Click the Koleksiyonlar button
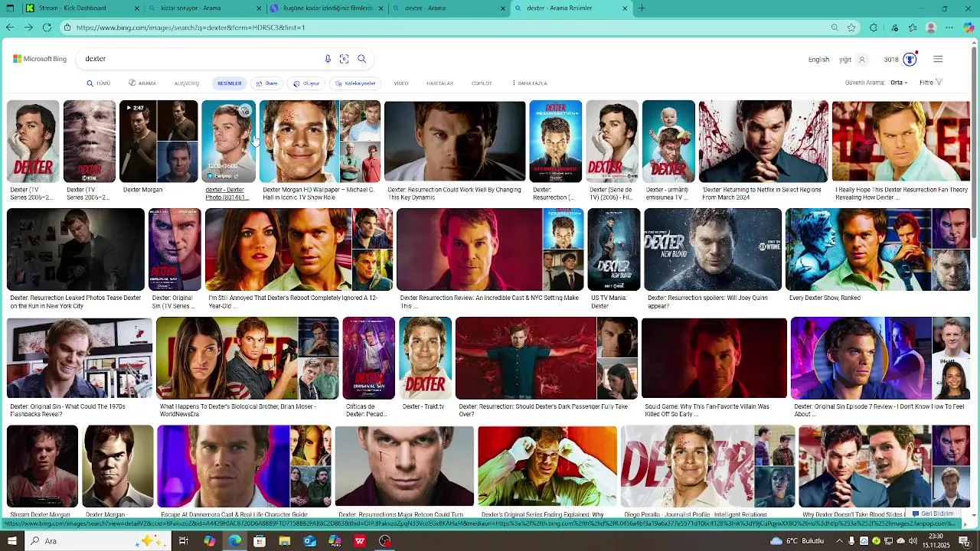This screenshot has height=551, width=980. (x=355, y=83)
